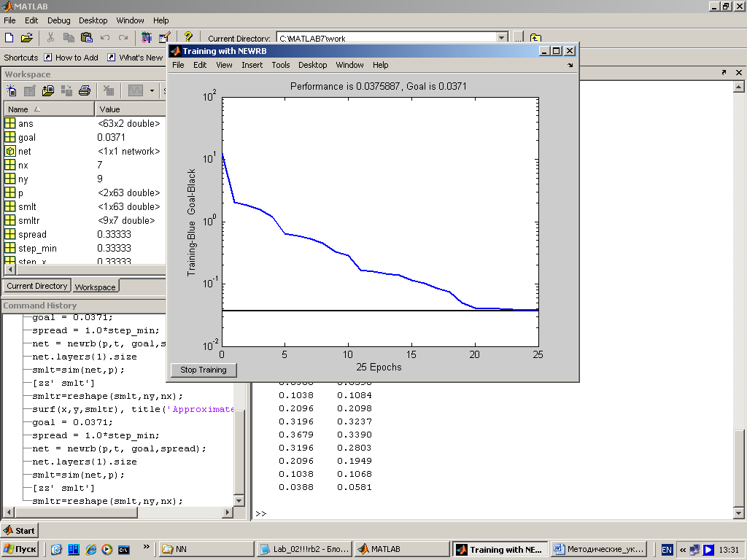Select the 'spread' variable row

85,234
